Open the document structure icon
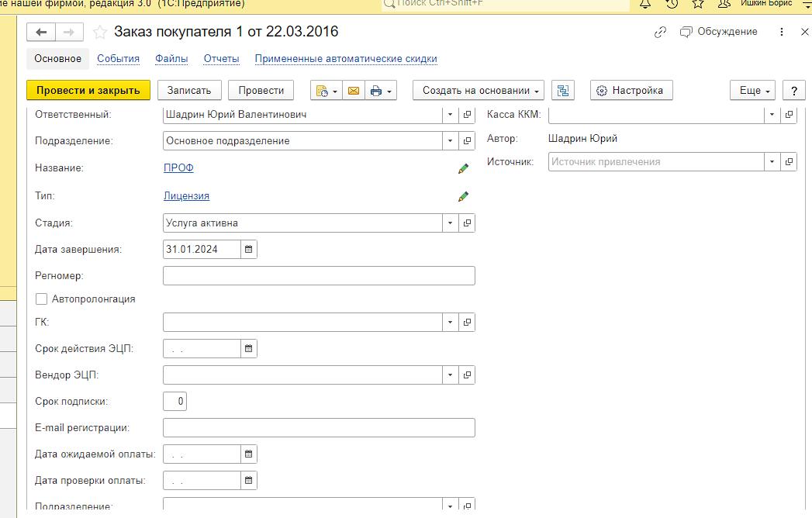 [x=563, y=91]
